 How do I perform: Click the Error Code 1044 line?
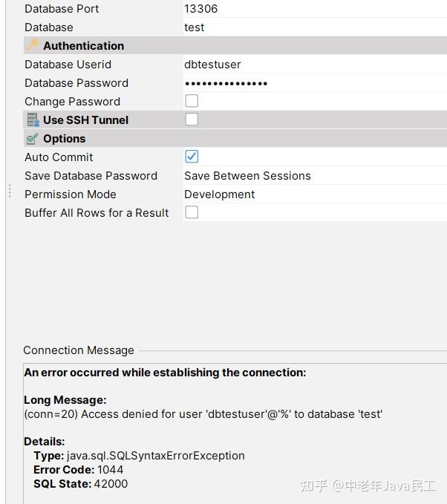pyautogui.click(x=79, y=470)
